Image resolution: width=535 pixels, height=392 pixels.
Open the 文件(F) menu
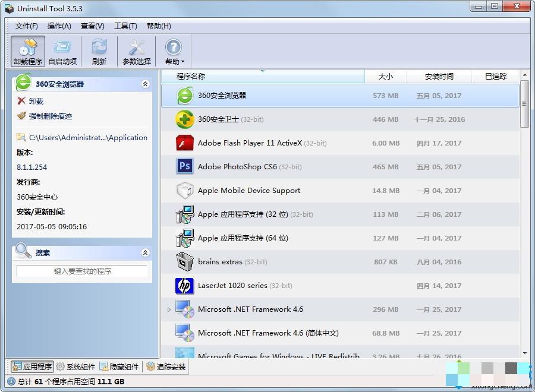(27, 26)
